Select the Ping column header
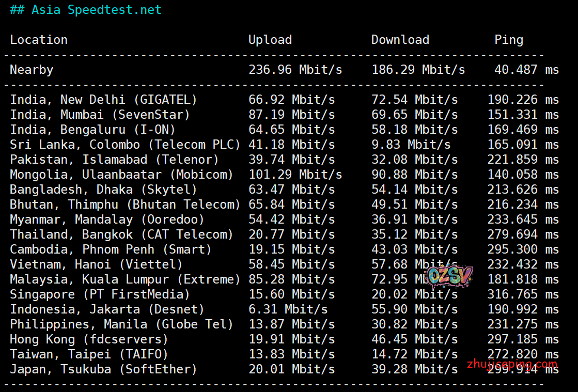The width and height of the screenshot is (578, 392). pyautogui.click(x=508, y=40)
